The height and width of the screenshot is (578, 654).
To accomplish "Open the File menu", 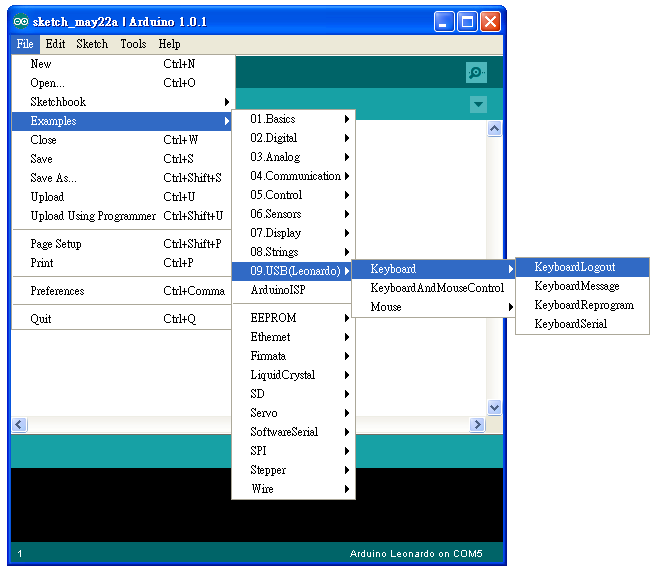I will 25,44.
